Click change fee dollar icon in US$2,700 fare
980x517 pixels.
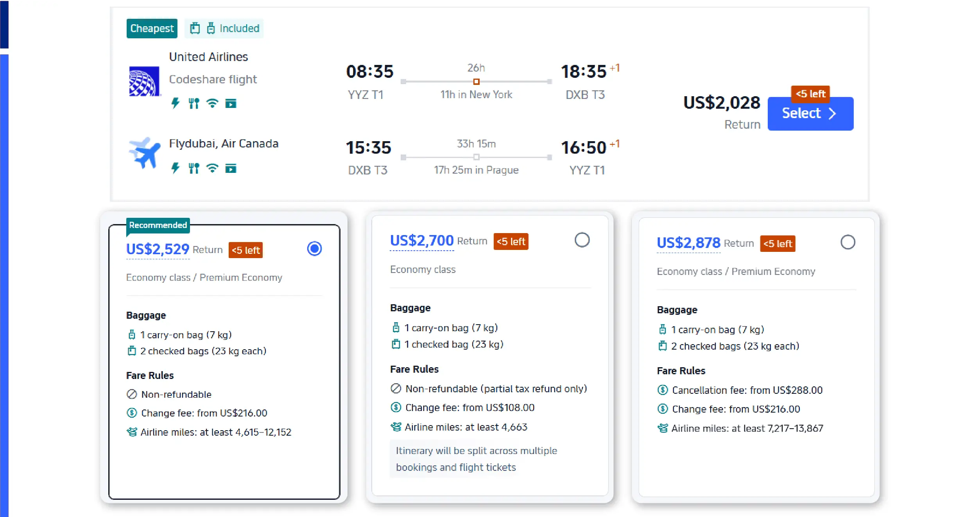(396, 407)
